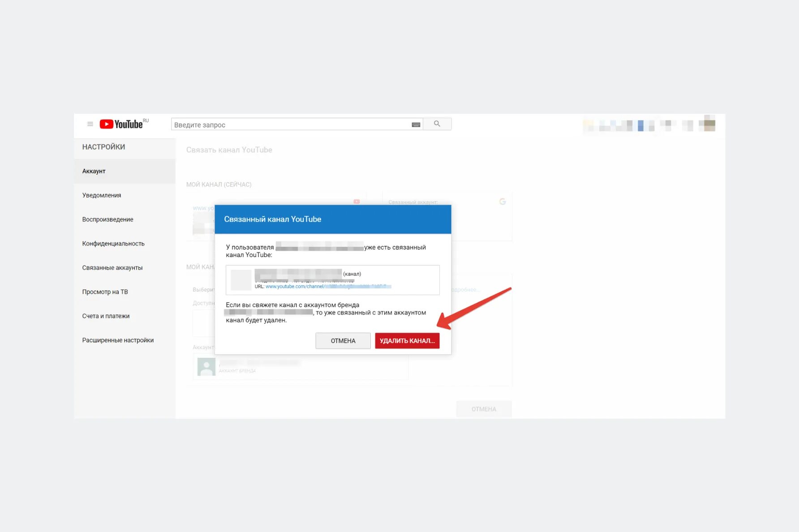This screenshot has width=799, height=532.
Task: Select 'Аккаунт' in settings sidebar
Action: (x=125, y=171)
